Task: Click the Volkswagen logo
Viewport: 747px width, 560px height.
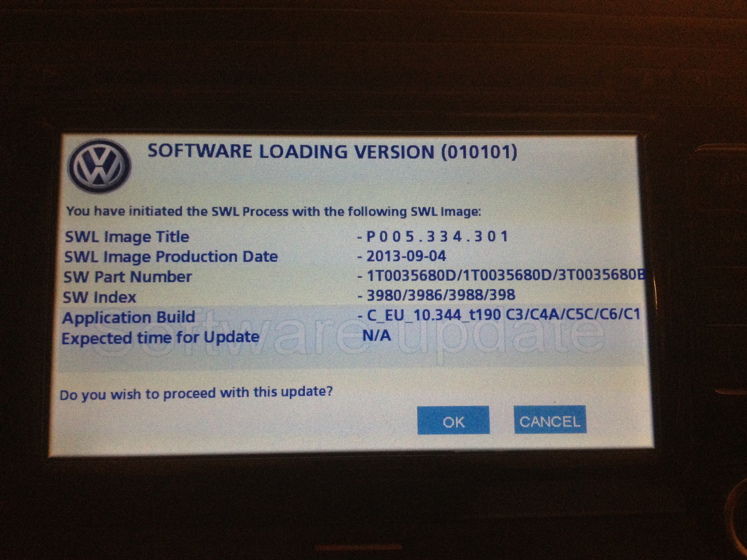Action: [x=99, y=166]
